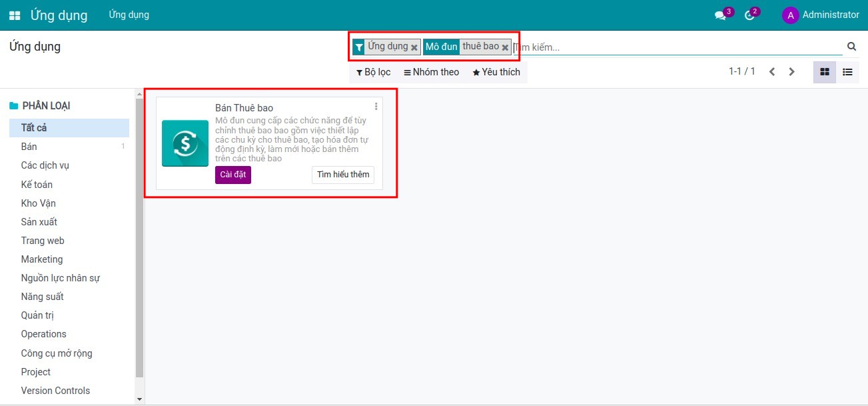The width and height of the screenshot is (868, 406).
Task: Click the module description text
Action: [291, 139]
